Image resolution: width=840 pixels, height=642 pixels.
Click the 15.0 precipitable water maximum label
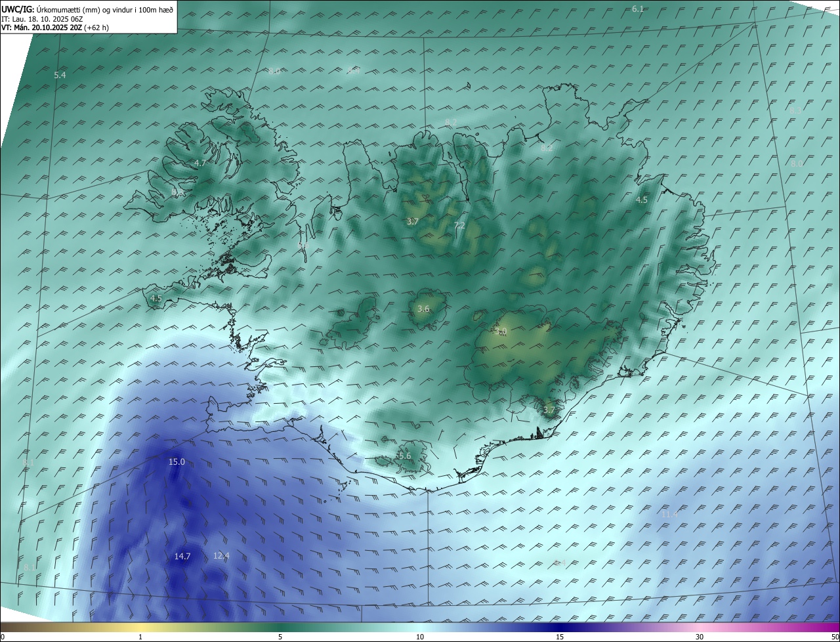coord(177,461)
